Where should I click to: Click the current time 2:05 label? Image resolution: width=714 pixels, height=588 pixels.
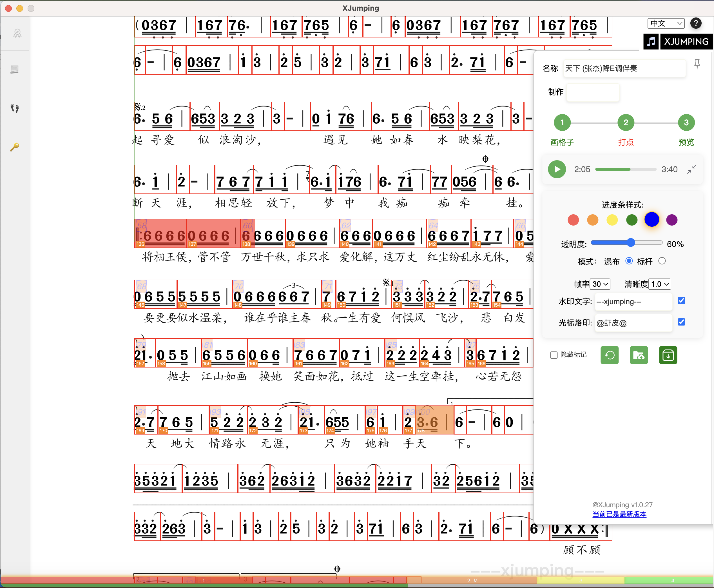[x=582, y=169]
